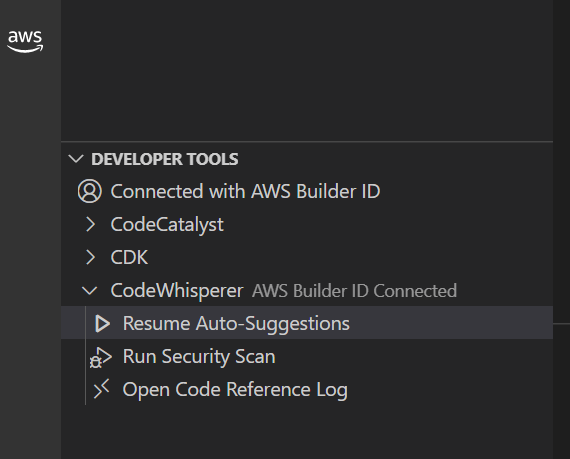Click the divider line above DEVELOPER TOOLS
The height and width of the screenshot is (459, 570).
click(x=307, y=141)
